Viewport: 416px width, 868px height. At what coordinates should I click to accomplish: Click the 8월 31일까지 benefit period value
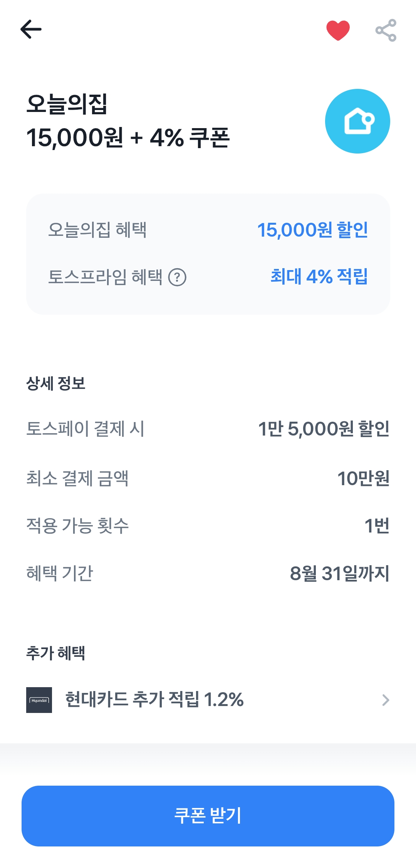pyautogui.click(x=339, y=573)
